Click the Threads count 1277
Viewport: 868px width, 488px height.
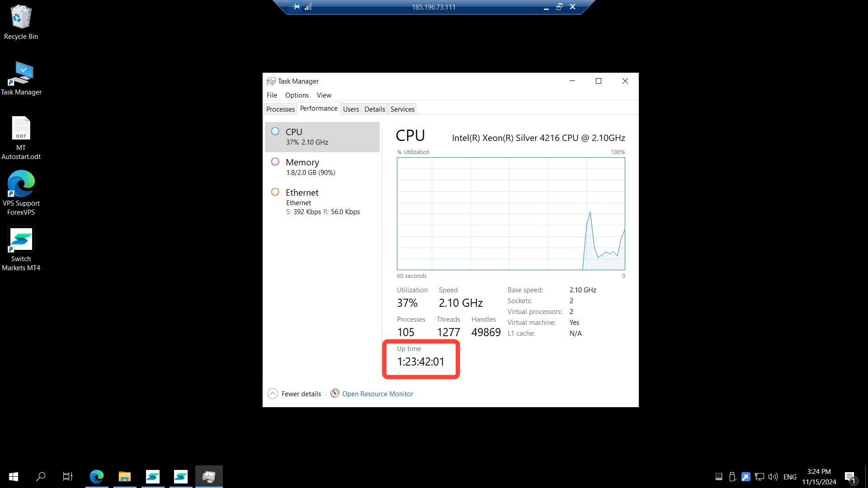448,332
